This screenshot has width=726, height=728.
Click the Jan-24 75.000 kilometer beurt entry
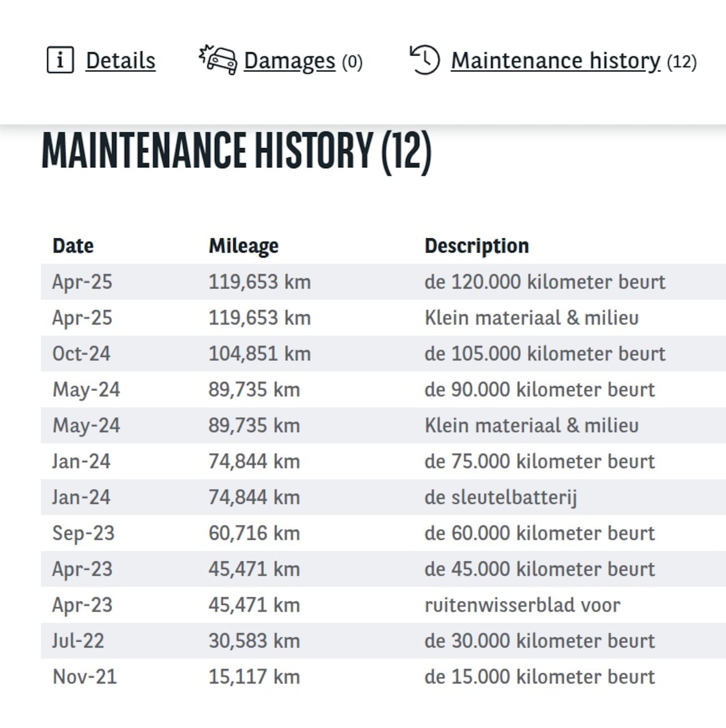pyautogui.click(x=539, y=461)
